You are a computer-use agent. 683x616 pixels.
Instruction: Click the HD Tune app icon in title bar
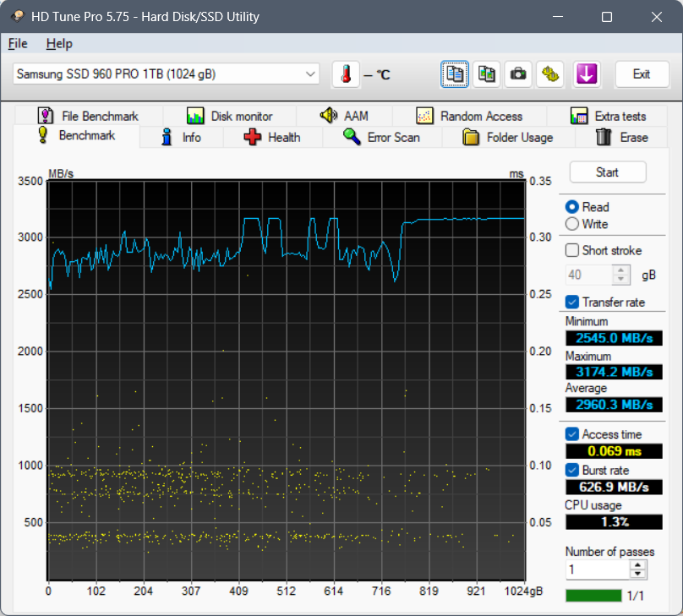tap(18, 17)
